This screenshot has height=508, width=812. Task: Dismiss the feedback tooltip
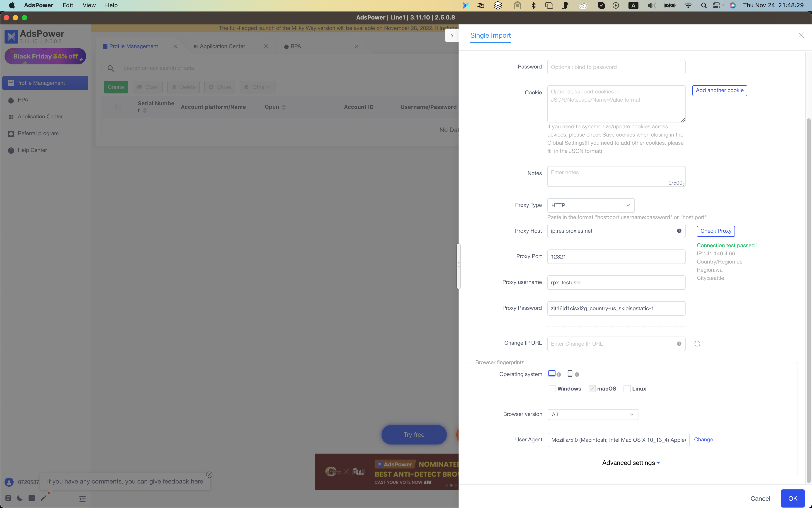(x=209, y=474)
